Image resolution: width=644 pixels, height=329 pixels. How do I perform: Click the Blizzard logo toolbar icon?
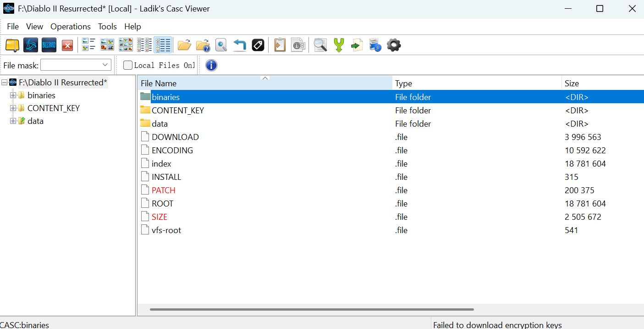pos(49,45)
